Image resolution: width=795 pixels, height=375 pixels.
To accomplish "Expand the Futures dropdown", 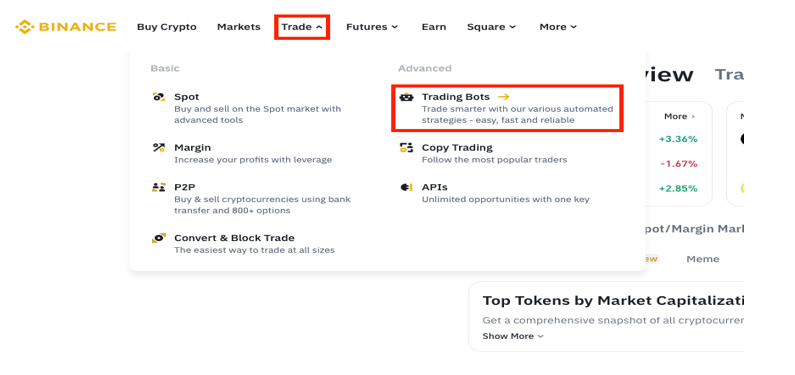I will coord(372,27).
